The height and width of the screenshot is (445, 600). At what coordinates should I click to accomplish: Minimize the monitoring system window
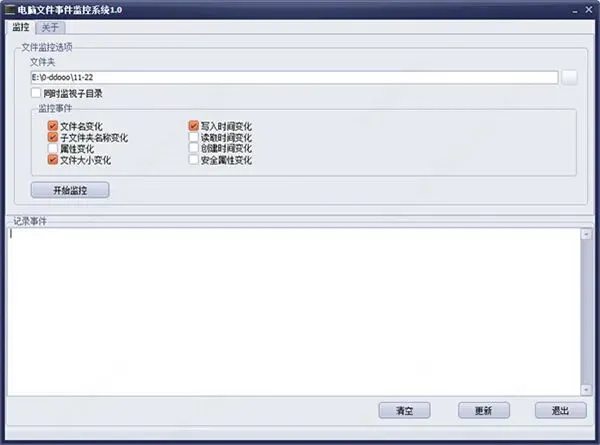tap(575, 11)
